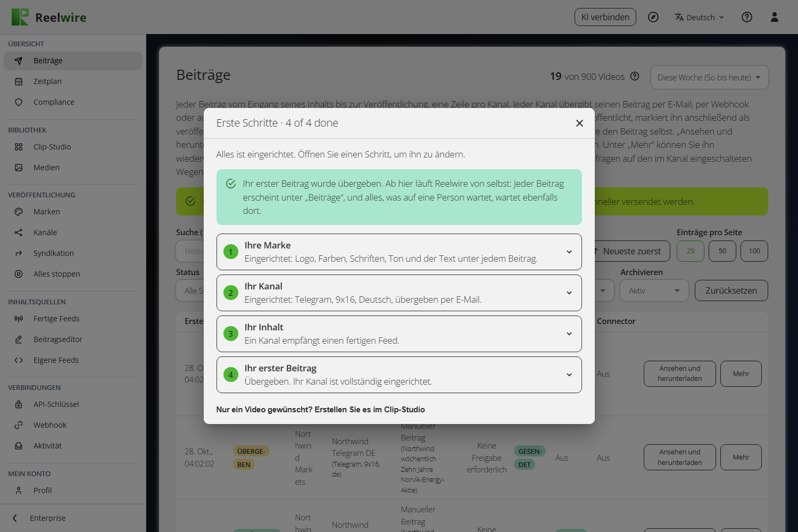Click the Zurücksetzen button
This screenshot has height=532, width=798.
731,290
